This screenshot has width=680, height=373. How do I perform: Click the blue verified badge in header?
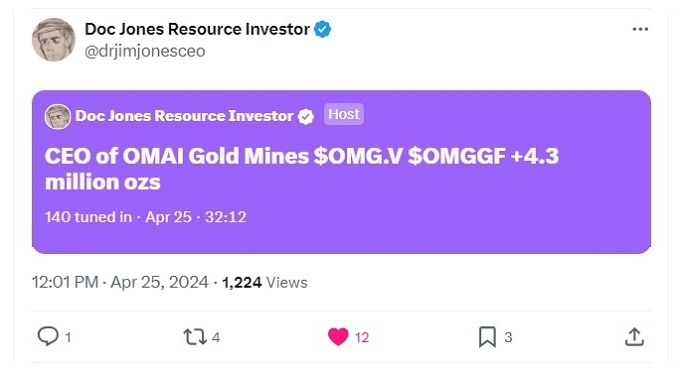pyautogui.click(x=322, y=29)
